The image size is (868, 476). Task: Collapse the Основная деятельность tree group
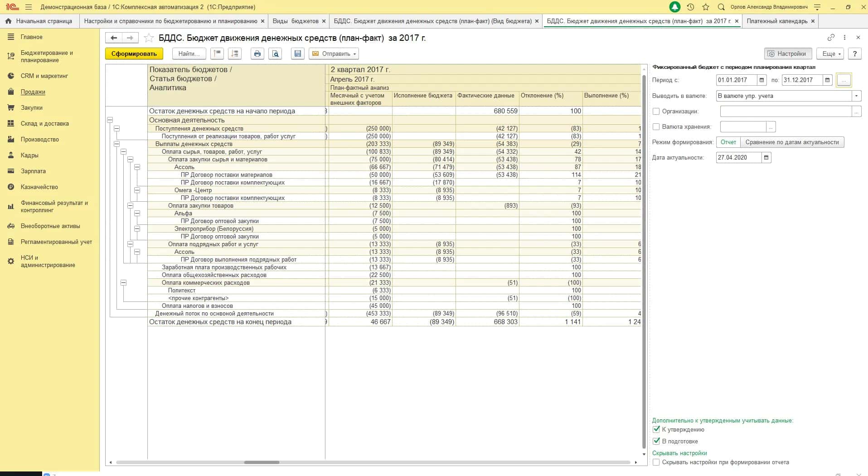pyautogui.click(x=110, y=120)
